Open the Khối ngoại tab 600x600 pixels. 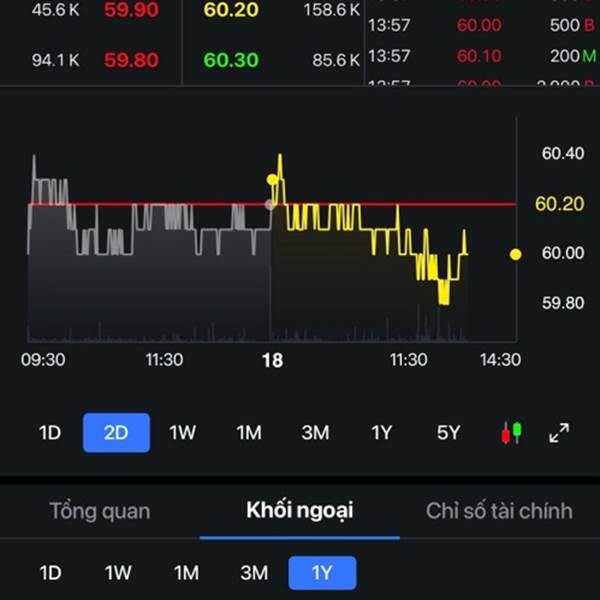coord(300,510)
